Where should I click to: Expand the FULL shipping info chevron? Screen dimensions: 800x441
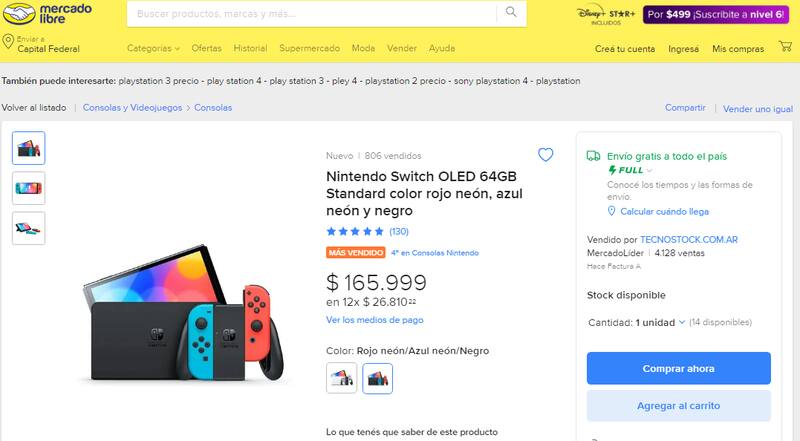pyautogui.click(x=649, y=170)
